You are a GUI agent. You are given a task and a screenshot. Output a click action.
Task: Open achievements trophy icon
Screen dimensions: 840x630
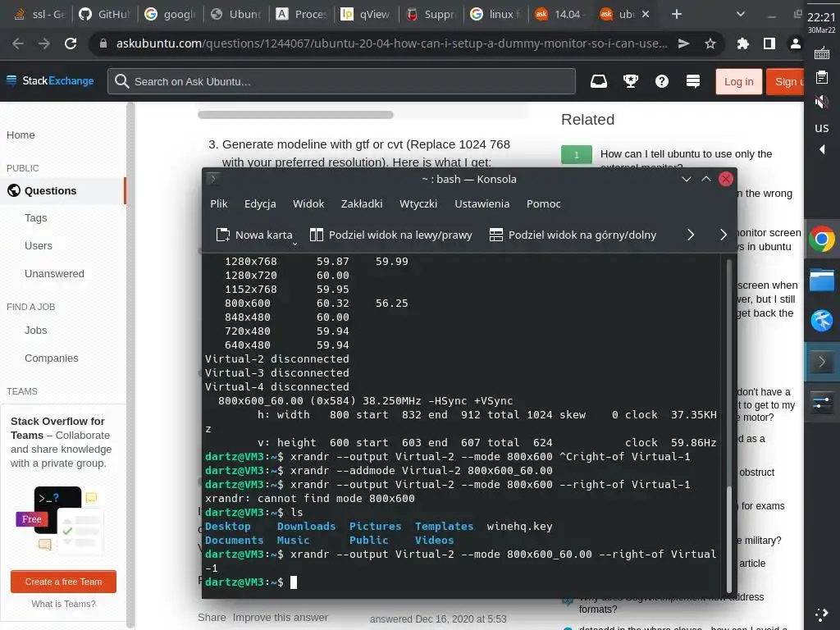[631, 81]
